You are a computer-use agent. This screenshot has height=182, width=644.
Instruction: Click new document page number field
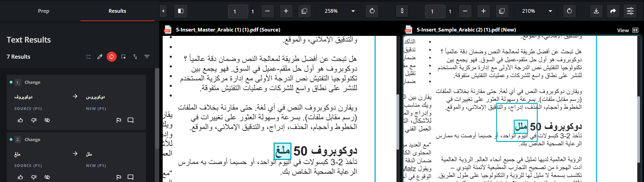coord(435,11)
